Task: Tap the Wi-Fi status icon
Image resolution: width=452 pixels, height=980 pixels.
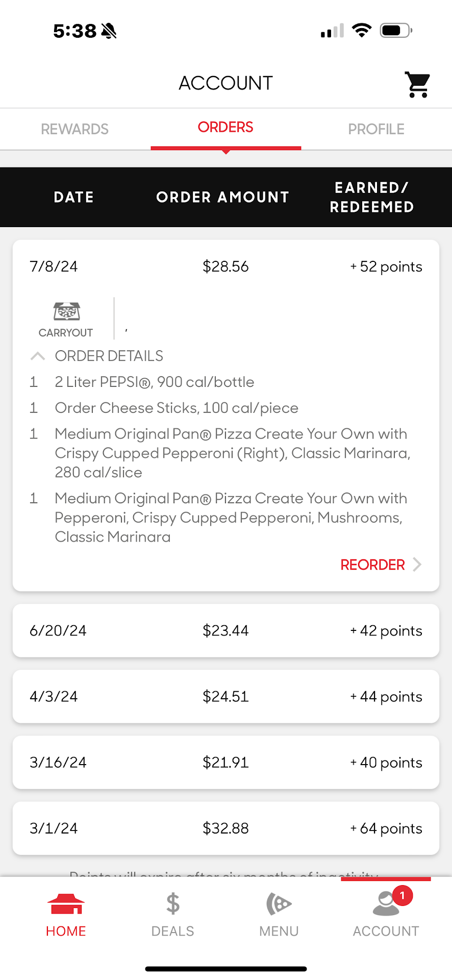Action: pos(362,31)
